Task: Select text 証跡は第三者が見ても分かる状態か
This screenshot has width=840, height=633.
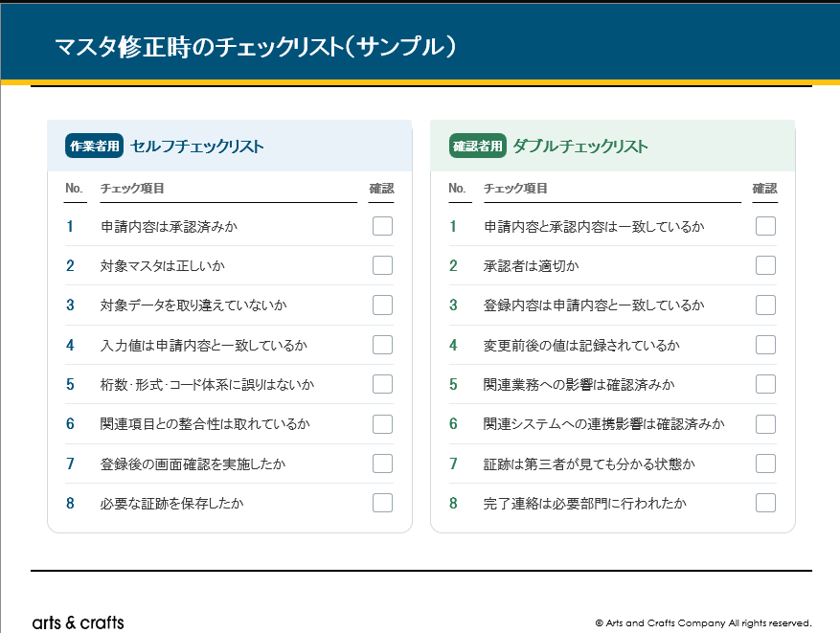Action: coord(589,463)
